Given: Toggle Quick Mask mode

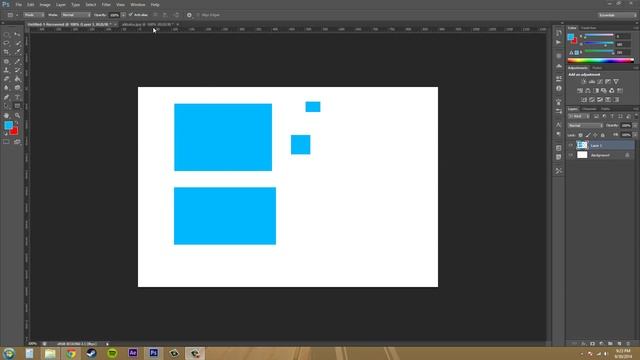Looking at the screenshot, I should [6, 142].
